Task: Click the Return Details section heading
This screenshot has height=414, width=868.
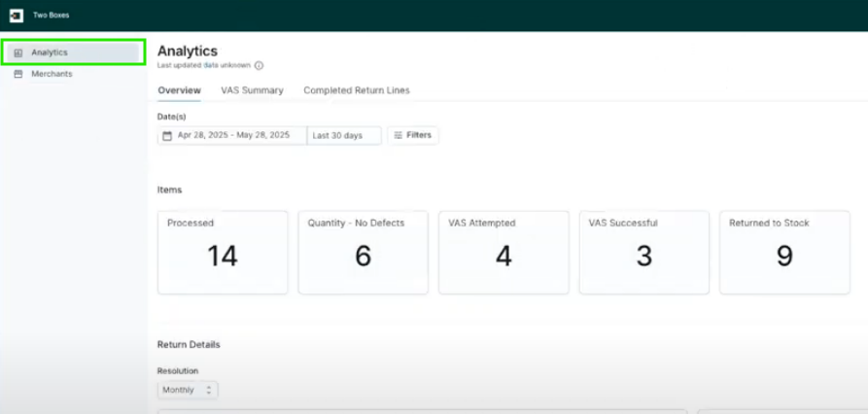Action: [x=189, y=344]
